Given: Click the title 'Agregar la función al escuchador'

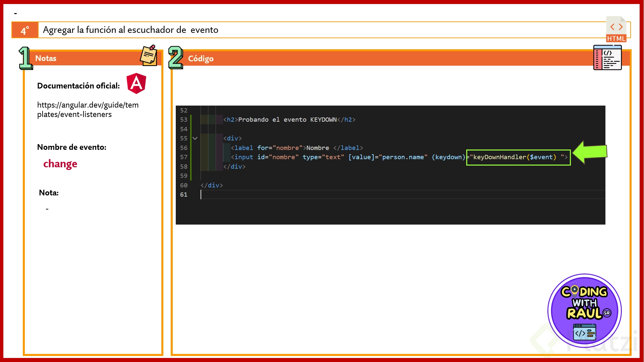Looking at the screenshot, I should pyautogui.click(x=130, y=30).
